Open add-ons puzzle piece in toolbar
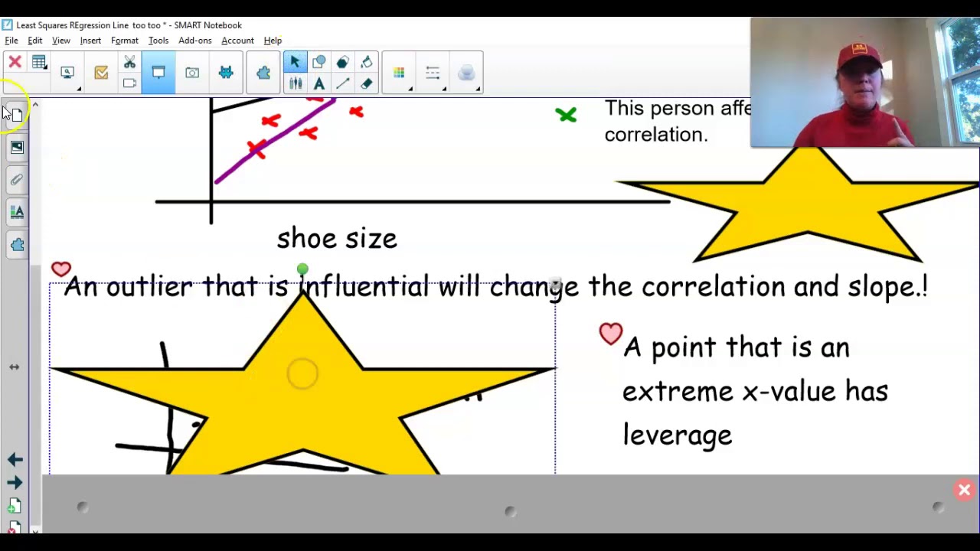The height and width of the screenshot is (551, 980). pyautogui.click(x=263, y=73)
